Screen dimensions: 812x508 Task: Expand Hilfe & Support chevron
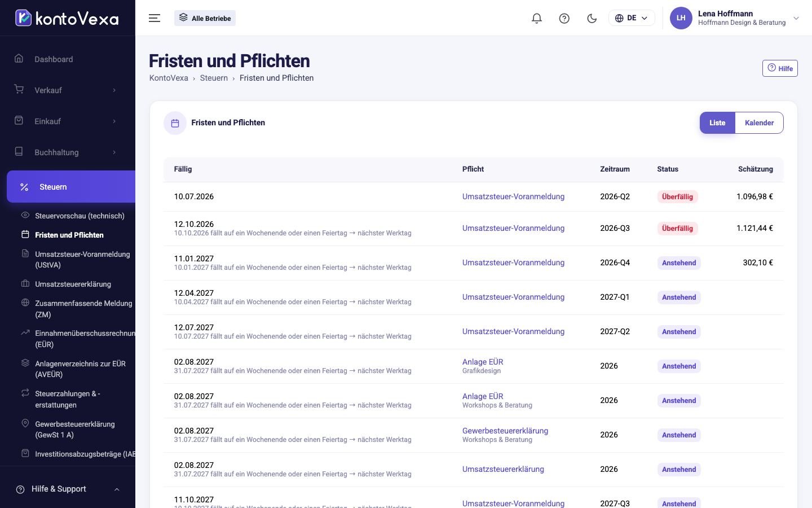point(117,489)
